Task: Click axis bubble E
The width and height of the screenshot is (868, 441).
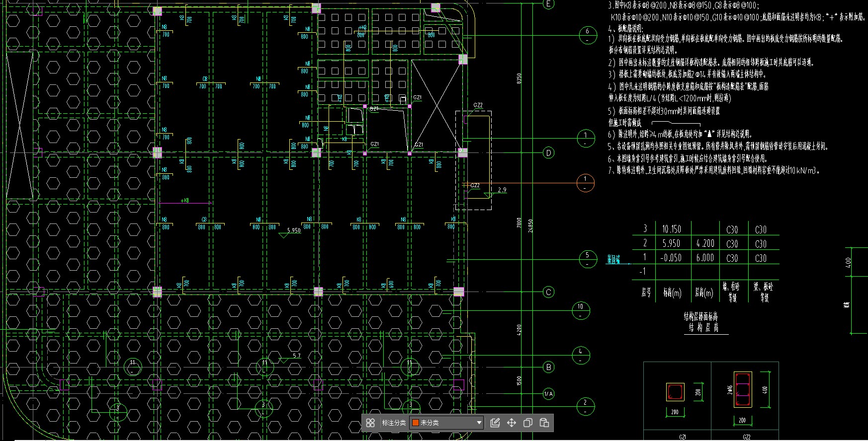Action: coord(549,4)
